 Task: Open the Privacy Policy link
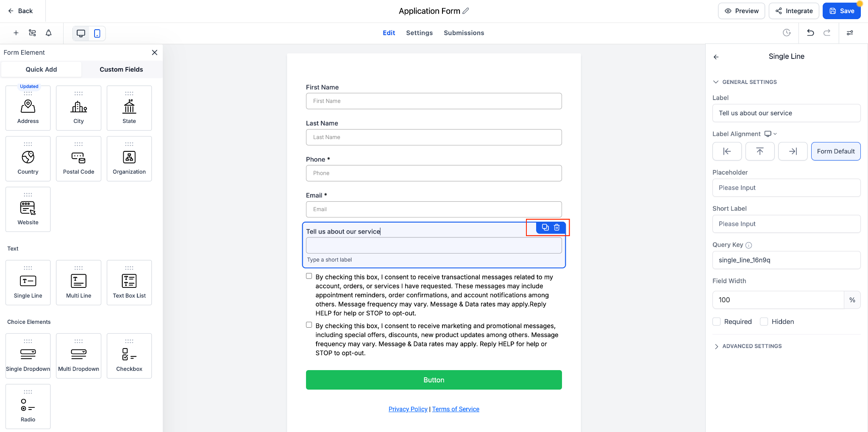coord(408,409)
